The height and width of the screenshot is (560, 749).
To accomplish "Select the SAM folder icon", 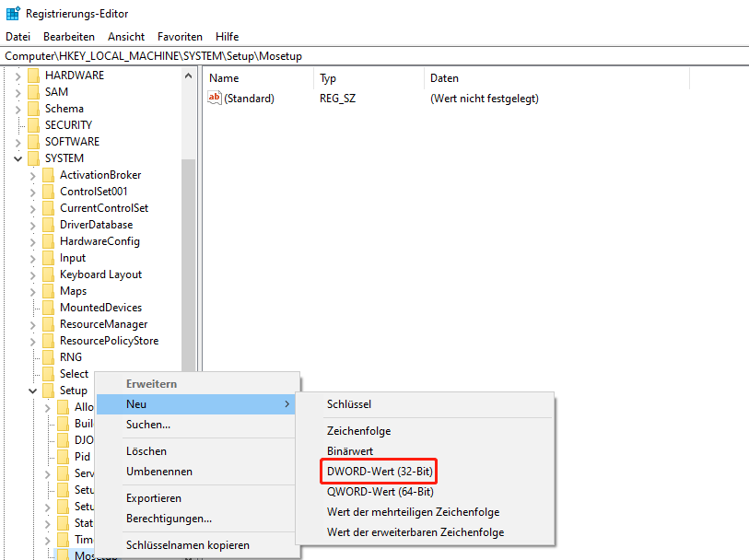I will click(x=33, y=92).
